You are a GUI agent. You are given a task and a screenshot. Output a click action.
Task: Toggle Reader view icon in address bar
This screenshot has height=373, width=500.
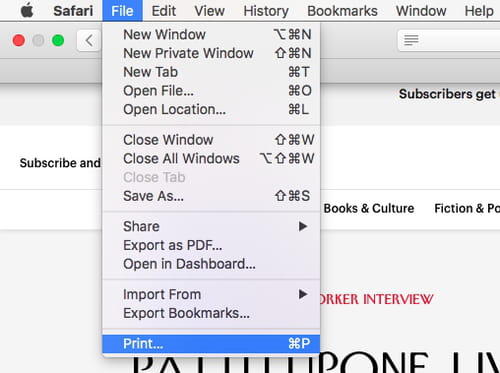tap(411, 40)
